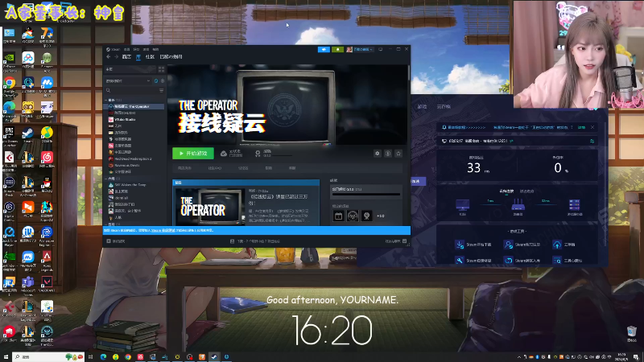Open the profile name tab in Steam navigation

[171, 56]
